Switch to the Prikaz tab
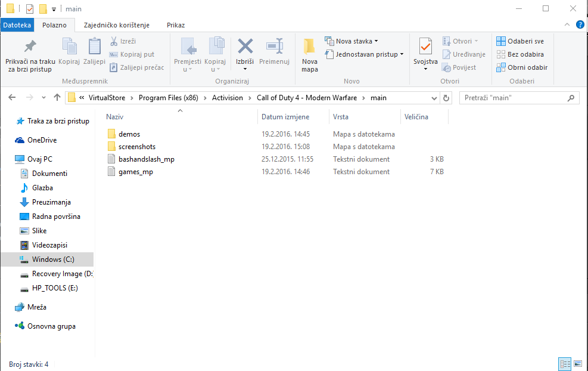This screenshot has height=371, width=588. pos(176,25)
